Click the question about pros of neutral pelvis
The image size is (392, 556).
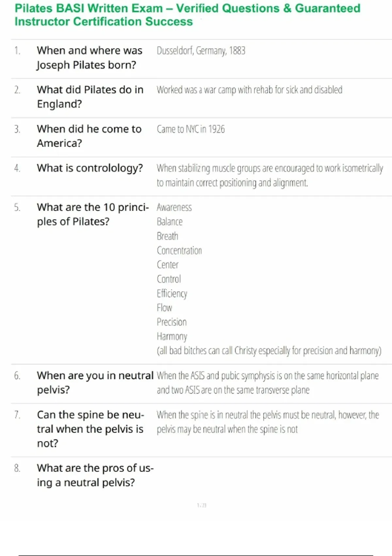(x=95, y=475)
